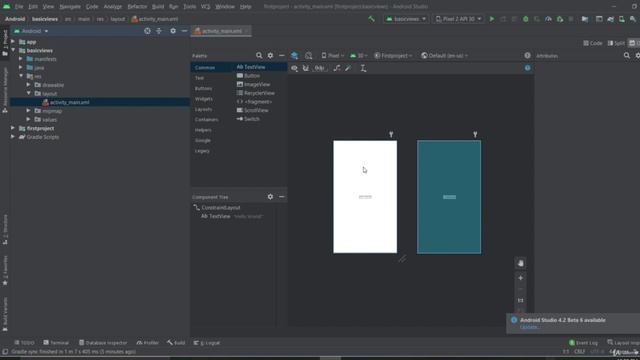Image resolution: width=640 pixels, height=360 pixels.
Task: Click Default Margins icon in design toolbar
Action: click(319, 68)
